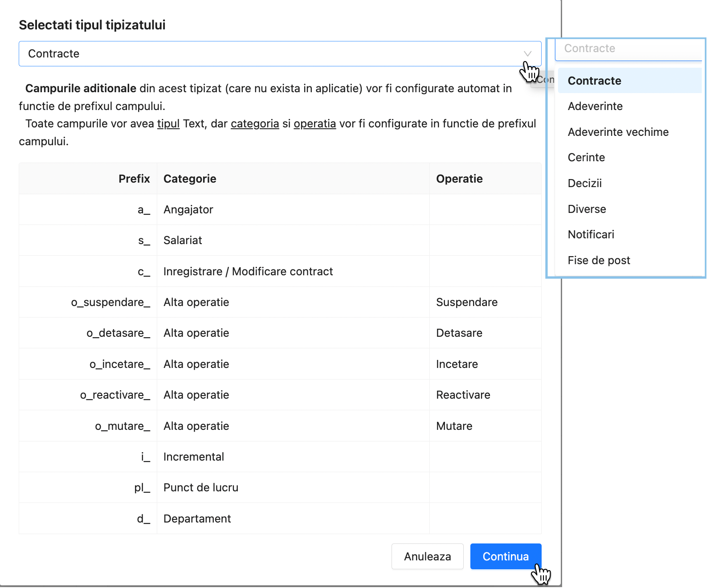The height and width of the screenshot is (588, 710).
Task: Click the underlined word tipul
Action: click(x=168, y=124)
